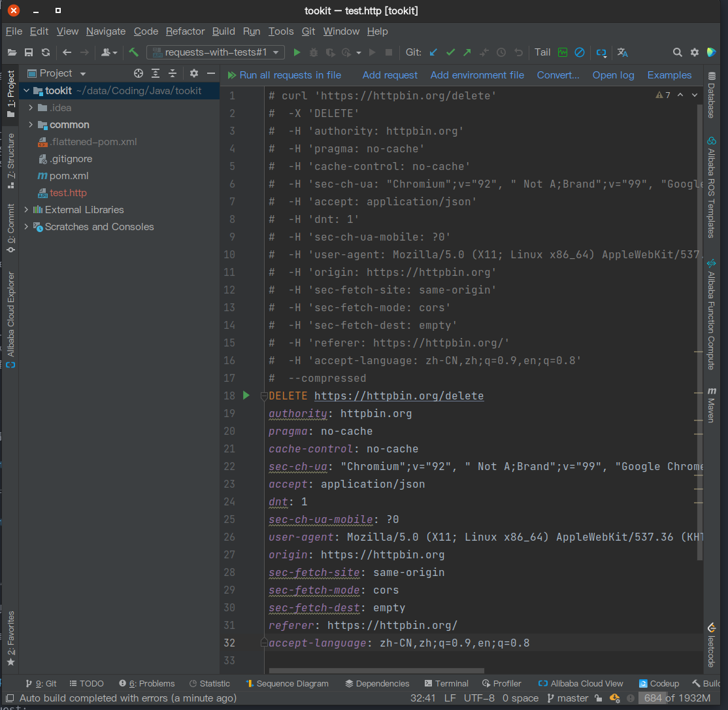
Task: Toggle the Maven tool window
Action: tap(711, 405)
